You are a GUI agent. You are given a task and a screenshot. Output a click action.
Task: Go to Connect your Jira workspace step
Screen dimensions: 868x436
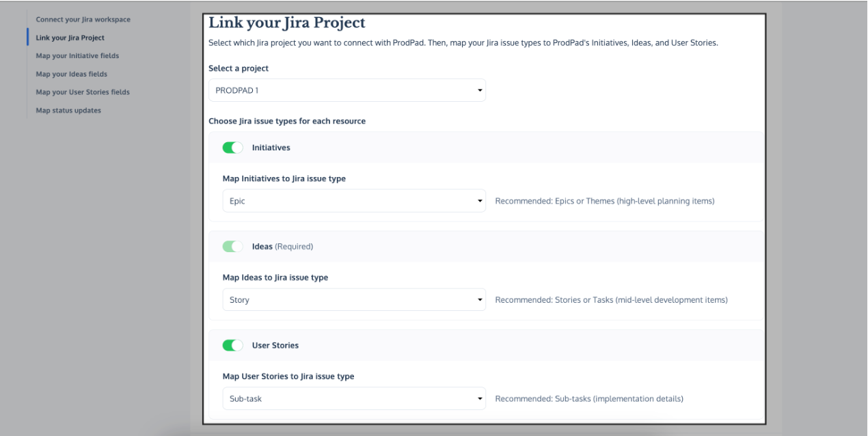click(x=83, y=20)
